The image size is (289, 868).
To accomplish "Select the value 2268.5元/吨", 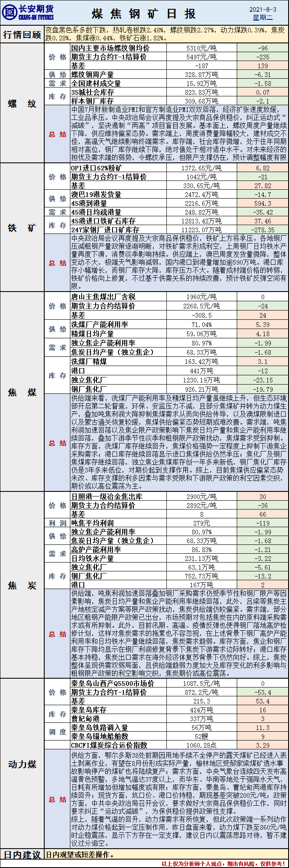I will 201,306.
